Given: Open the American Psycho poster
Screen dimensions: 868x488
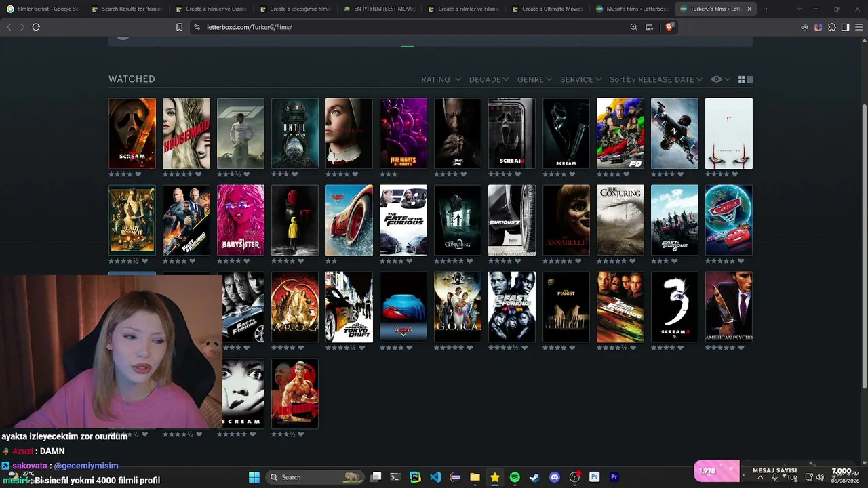Looking at the screenshot, I should 729,307.
